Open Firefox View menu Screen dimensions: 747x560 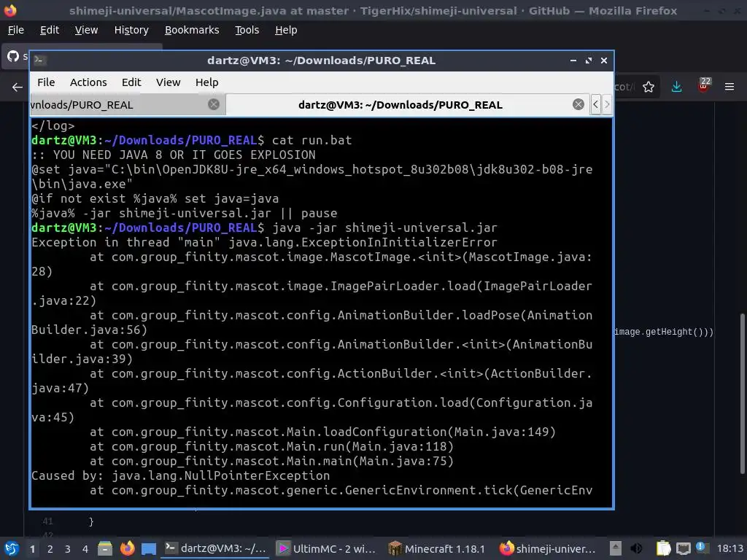coord(86,30)
